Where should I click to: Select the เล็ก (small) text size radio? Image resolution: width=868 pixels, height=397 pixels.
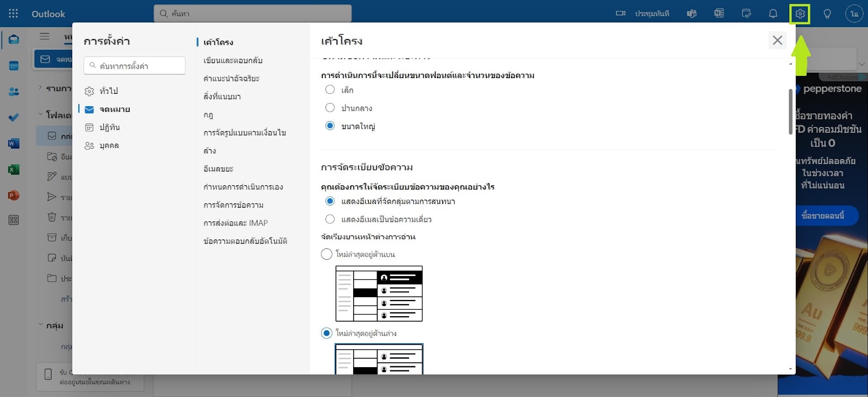coord(330,89)
